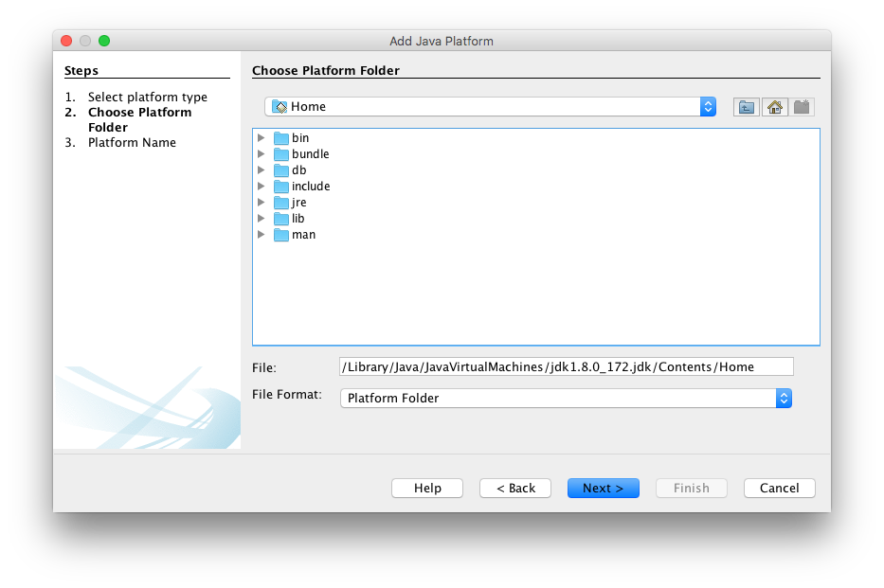Click the File path input field
Screen dimensions: 884x588
(x=566, y=366)
